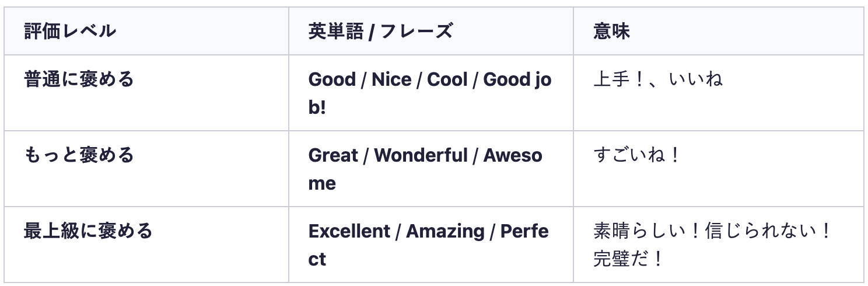Click the word Great
This screenshot has height=286, width=868.
click(333, 155)
